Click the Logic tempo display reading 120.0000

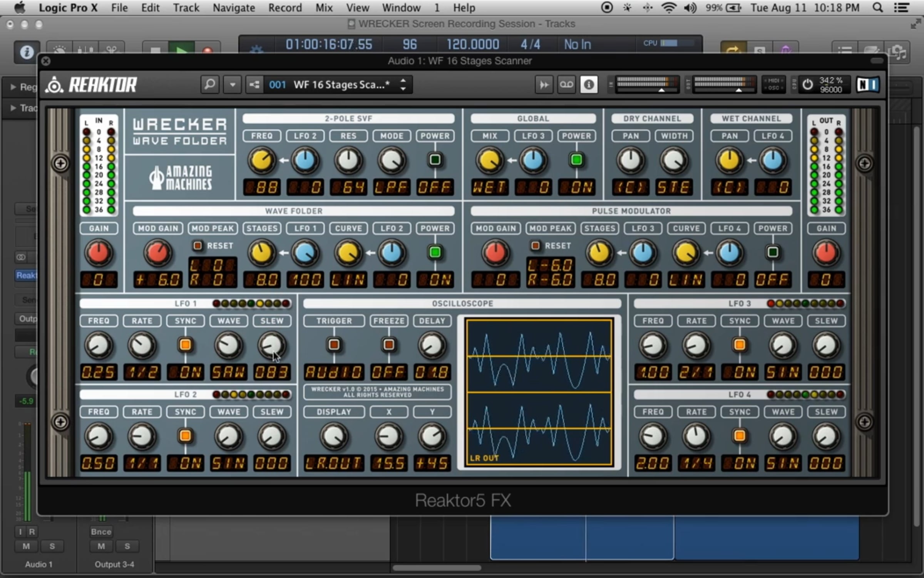pyautogui.click(x=473, y=44)
